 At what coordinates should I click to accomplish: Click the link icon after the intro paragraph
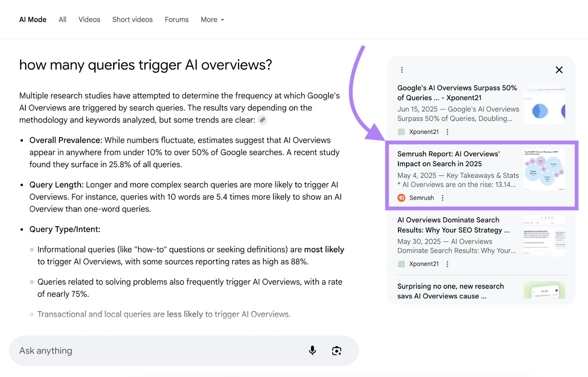tap(262, 120)
